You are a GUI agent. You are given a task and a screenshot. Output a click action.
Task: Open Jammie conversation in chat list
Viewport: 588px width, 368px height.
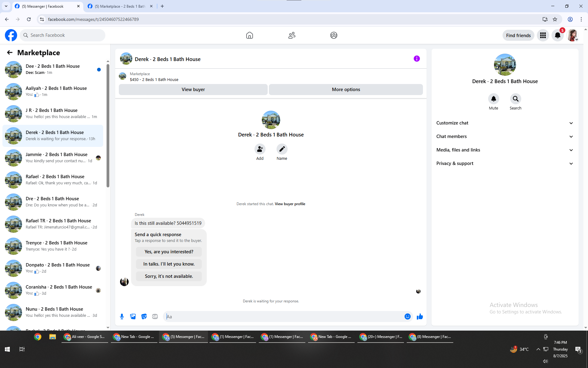click(53, 158)
